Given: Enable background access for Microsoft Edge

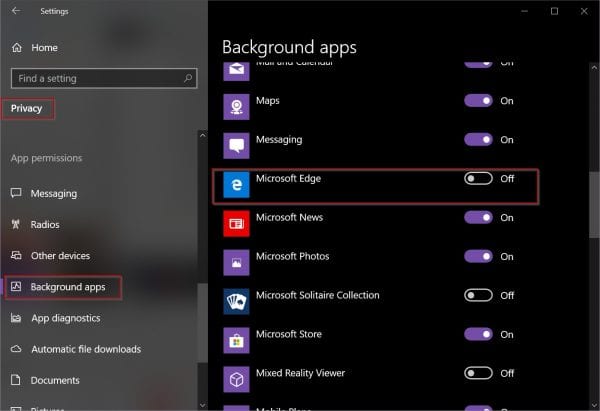Looking at the screenshot, I should [x=479, y=179].
